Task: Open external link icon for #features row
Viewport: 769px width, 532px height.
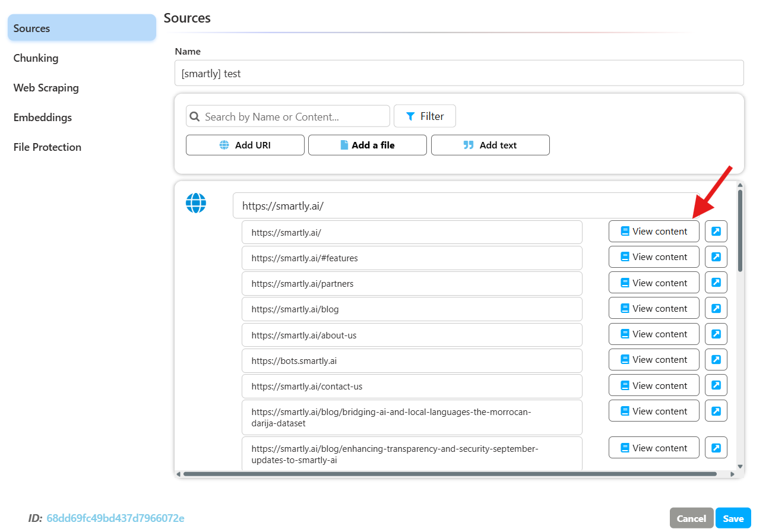Action: pyautogui.click(x=716, y=257)
